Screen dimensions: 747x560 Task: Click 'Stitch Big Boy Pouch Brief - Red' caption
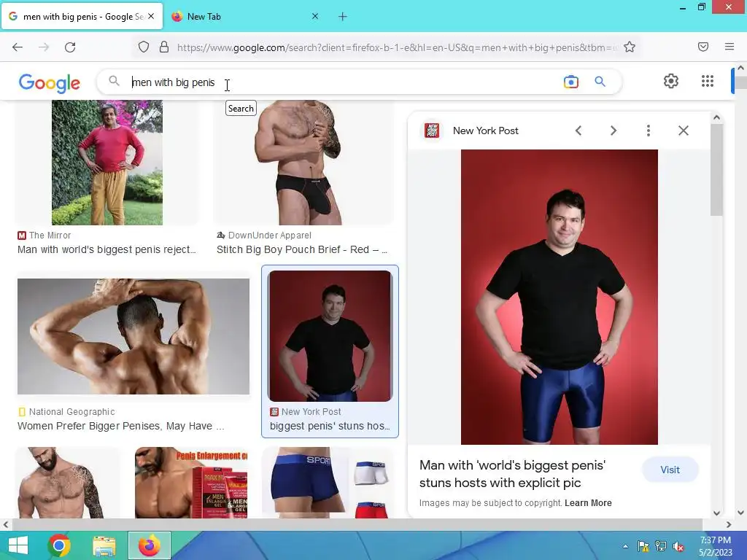(x=302, y=249)
